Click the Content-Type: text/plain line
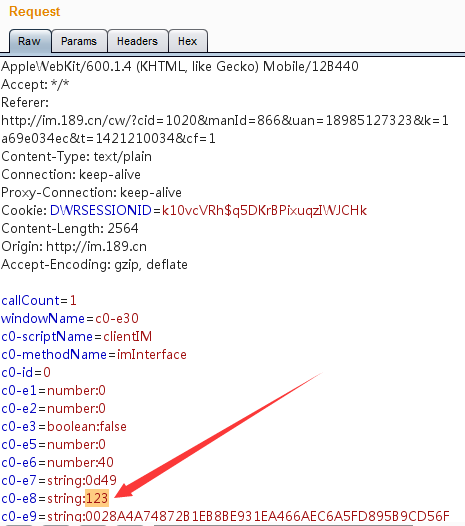 76,157
